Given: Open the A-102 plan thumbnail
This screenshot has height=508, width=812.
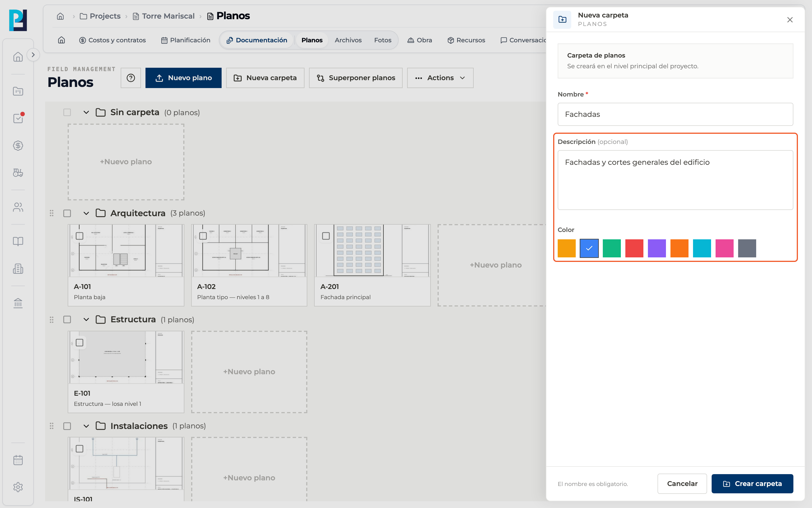Looking at the screenshot, I should point(249,251).
